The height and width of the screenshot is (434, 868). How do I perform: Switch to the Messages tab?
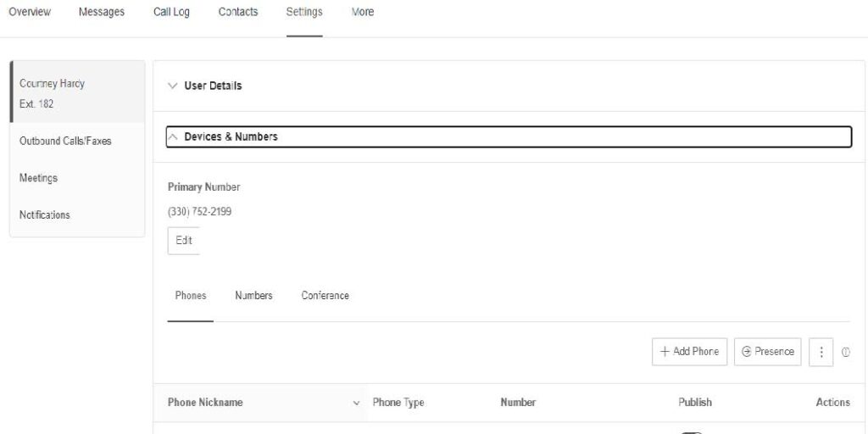coord(102,12)
